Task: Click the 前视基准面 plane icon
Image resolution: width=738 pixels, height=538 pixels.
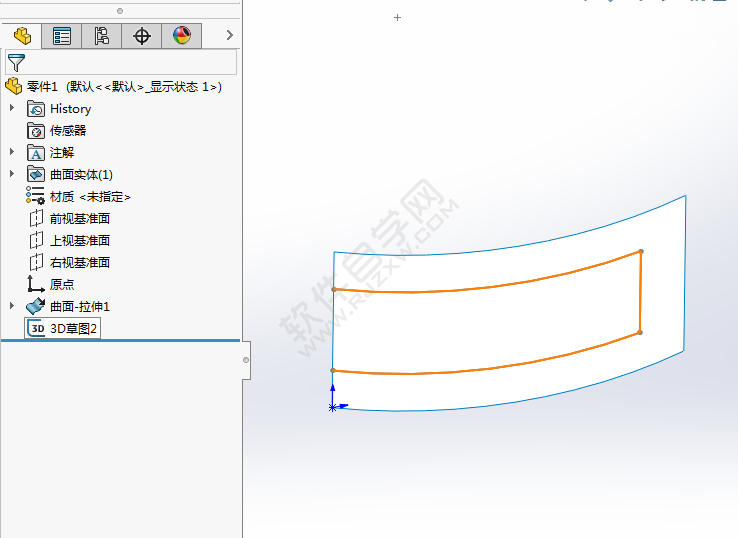Action: (x=36, y=218)
